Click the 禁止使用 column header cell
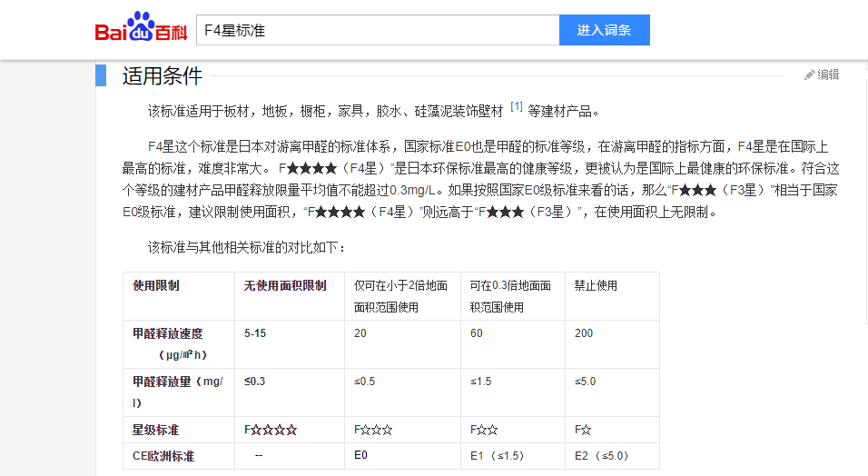This screenshot has width=868, height=476. click(596, 285)
